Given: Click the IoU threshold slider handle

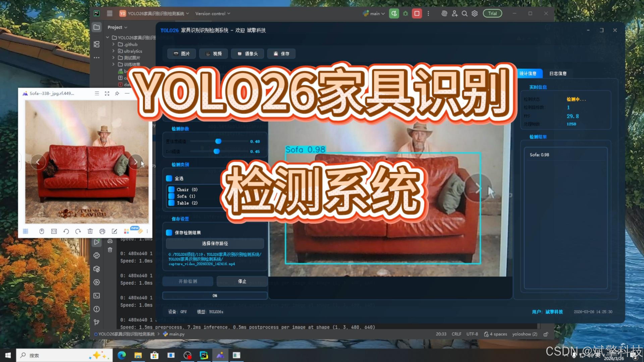Looking at the screenshot, I should pos(217,151).
